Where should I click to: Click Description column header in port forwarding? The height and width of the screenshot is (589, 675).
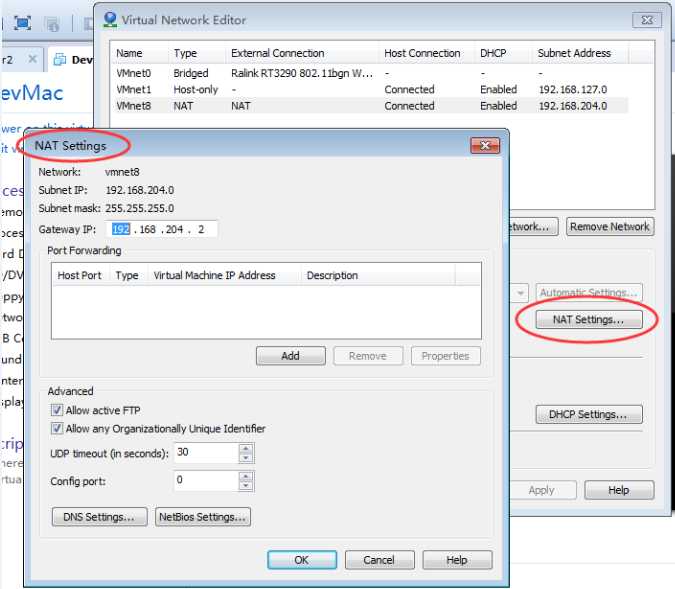click(378, 275)
